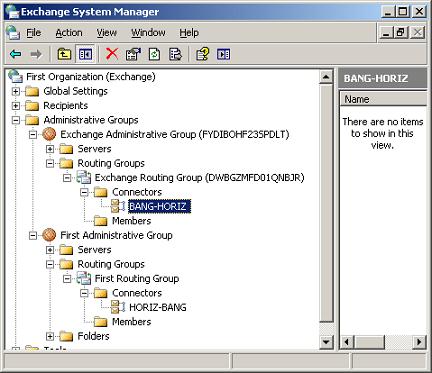Expand the Folders node

[x=50, y=336]
